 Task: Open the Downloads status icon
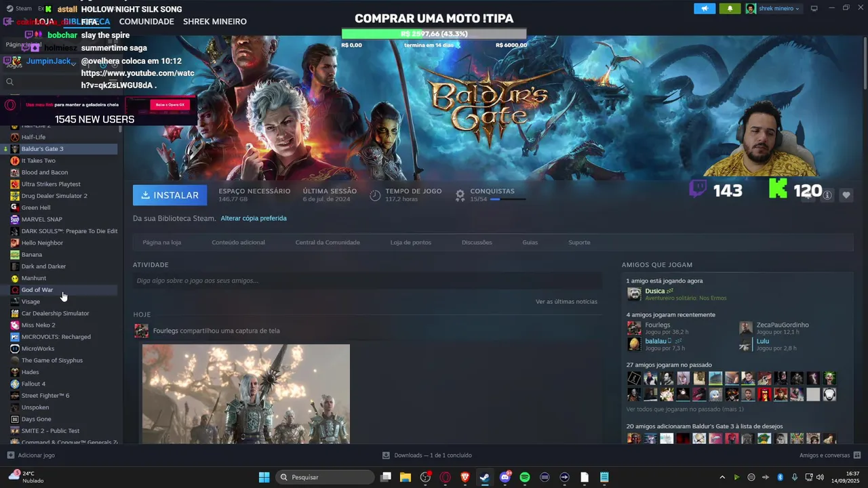[386, 455]
